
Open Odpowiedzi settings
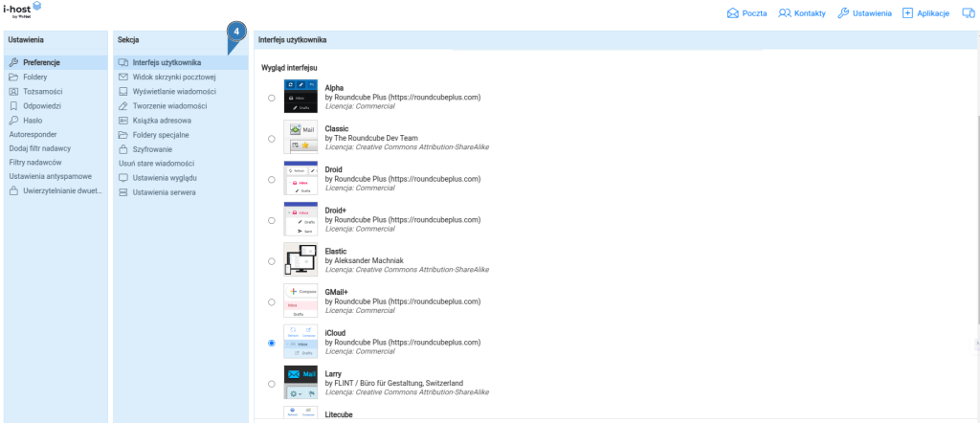coord(56,105)
